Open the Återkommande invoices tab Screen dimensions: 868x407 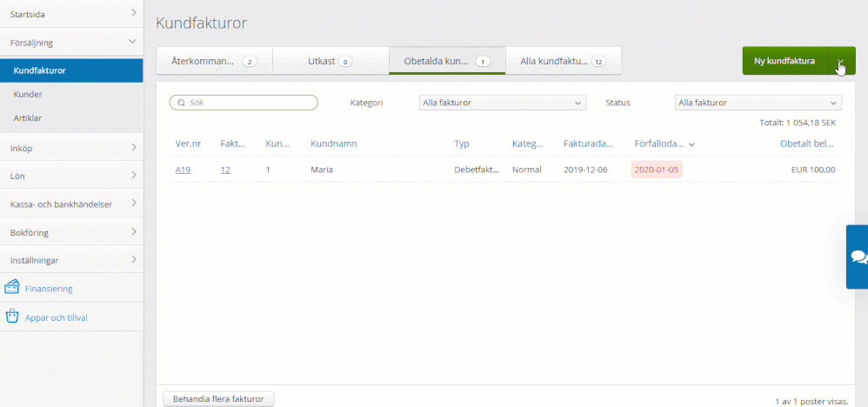click(x=214, y=62)
